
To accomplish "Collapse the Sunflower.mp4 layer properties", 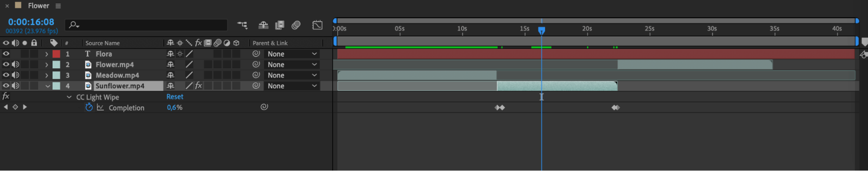I will (47, 86).
